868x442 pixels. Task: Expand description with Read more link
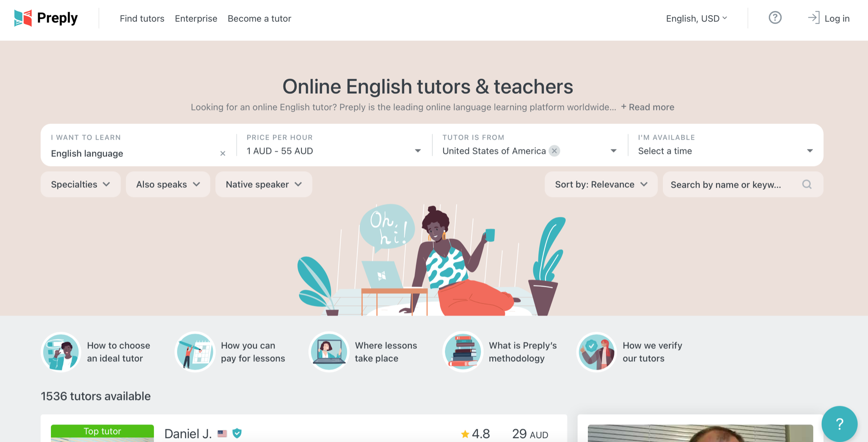[x=648, y=107]
